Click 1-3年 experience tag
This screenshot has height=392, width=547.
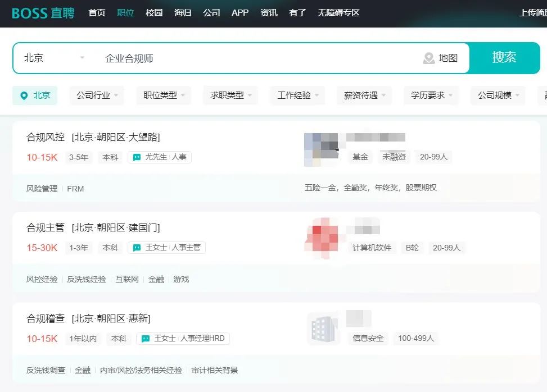[79, 248]
